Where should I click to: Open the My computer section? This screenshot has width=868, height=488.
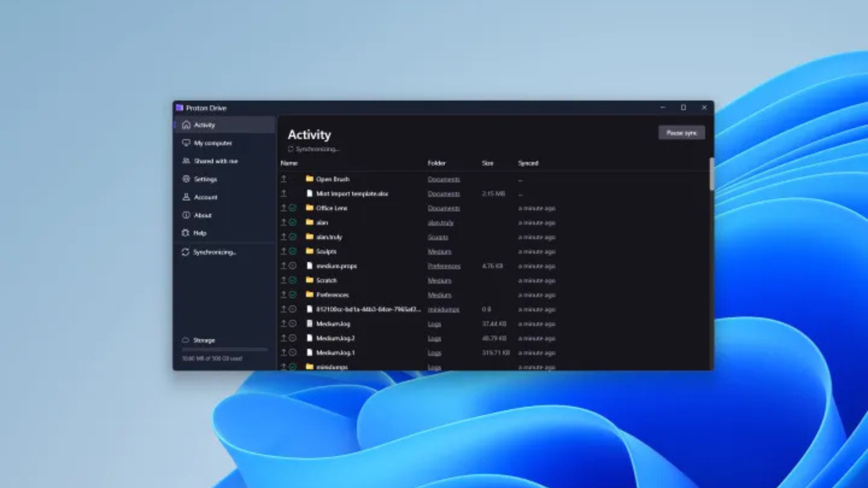point(212,143)
